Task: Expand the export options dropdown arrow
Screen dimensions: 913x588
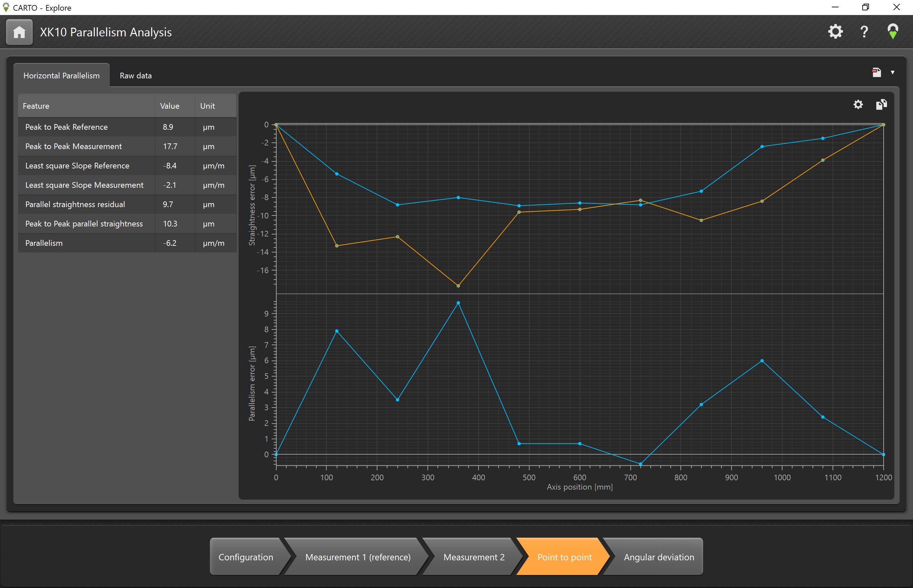Action: click(892, 73)
